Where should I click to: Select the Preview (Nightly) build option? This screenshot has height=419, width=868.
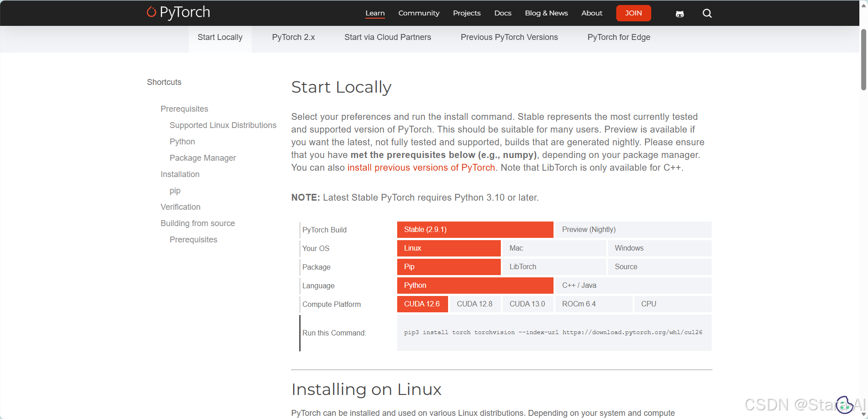point(633,230)
